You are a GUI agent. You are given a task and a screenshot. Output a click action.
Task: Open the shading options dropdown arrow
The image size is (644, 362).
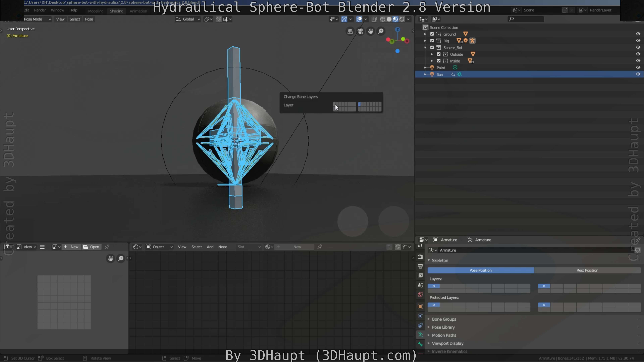(409, 19)
